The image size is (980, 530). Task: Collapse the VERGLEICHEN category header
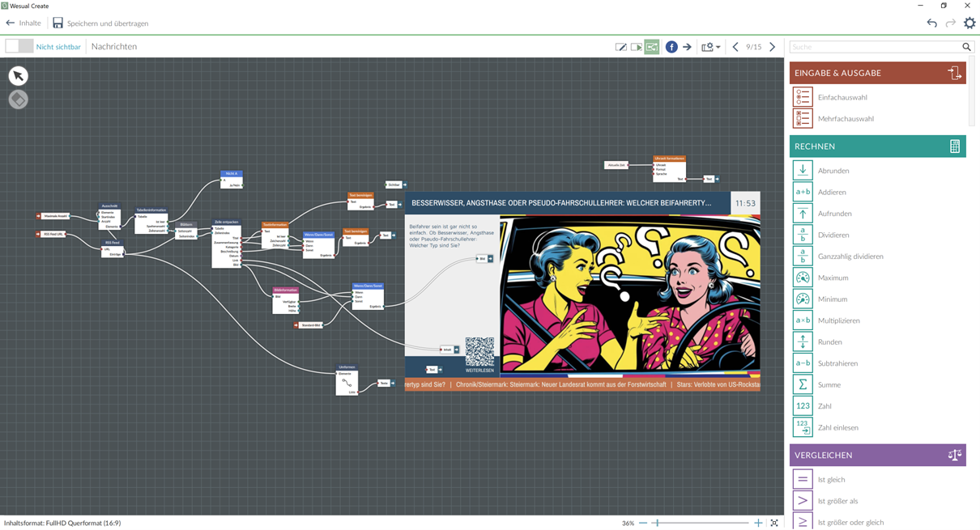coord(877,455)
